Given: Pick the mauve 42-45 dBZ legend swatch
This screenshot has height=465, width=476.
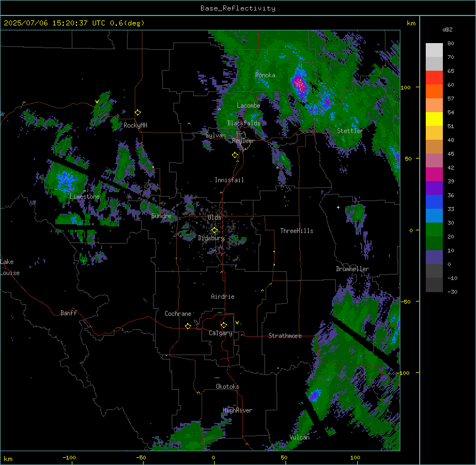Looking at the screenshot, I should pyautogui.click(x=434, y=161).
